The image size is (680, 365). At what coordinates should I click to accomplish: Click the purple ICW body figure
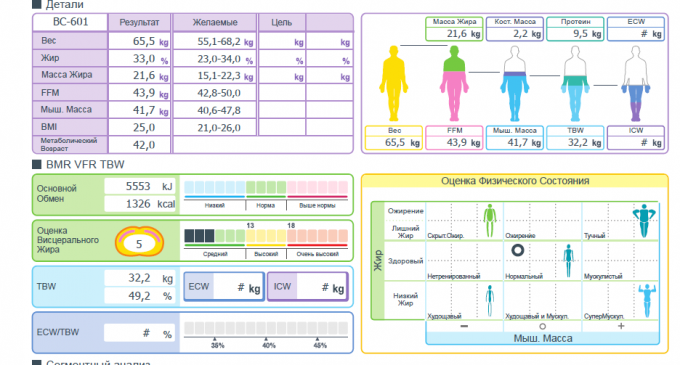pos(635,83)
